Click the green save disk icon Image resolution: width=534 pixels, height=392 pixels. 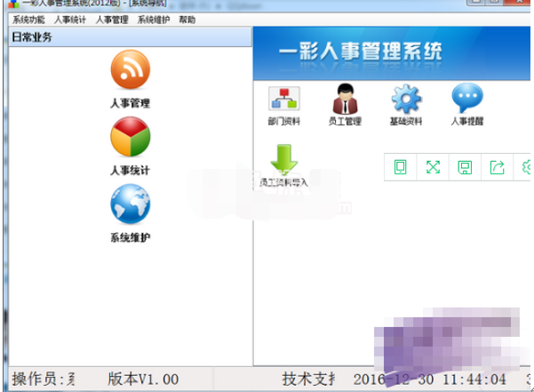click(x=465, y=167)
